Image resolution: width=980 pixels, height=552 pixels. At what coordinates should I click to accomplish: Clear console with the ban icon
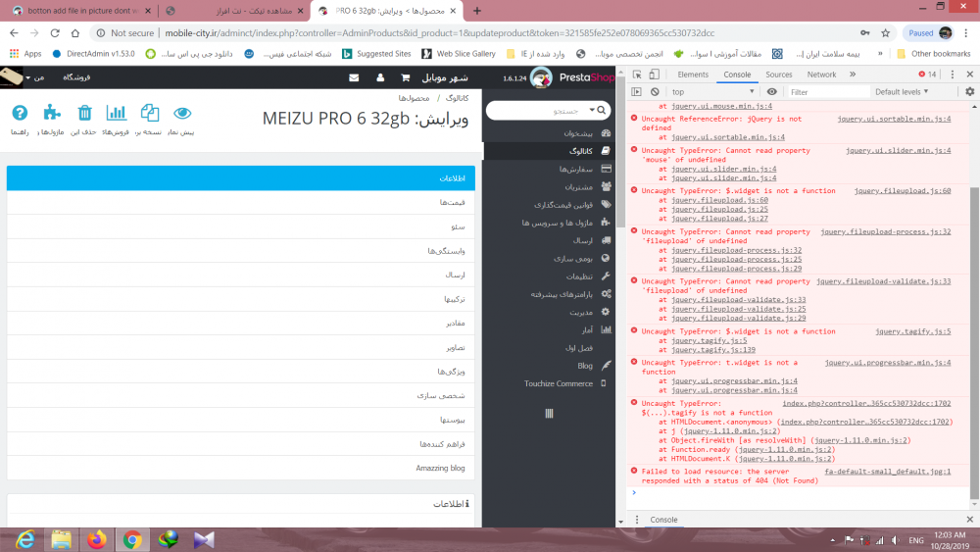pos(655,92)
